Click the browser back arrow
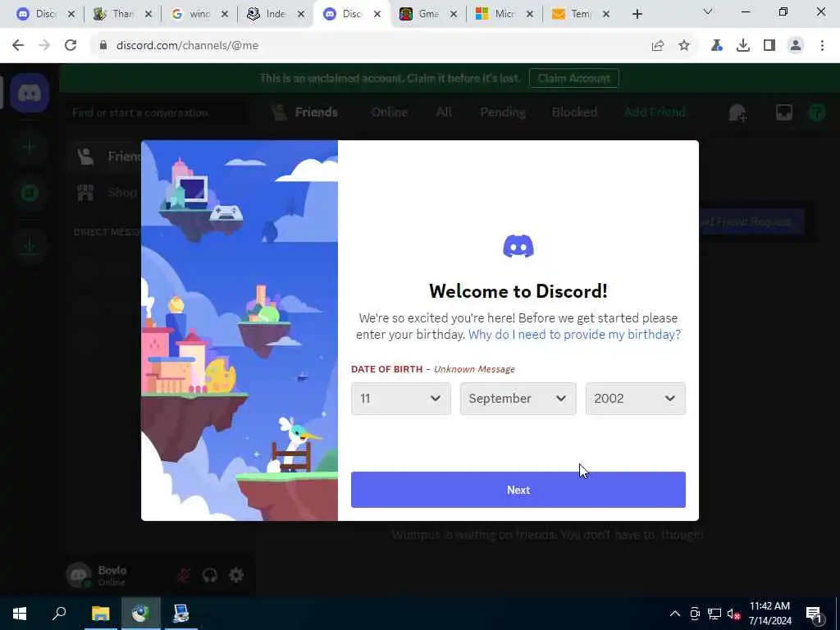This screenshot has width=840, height=630. 18,46
